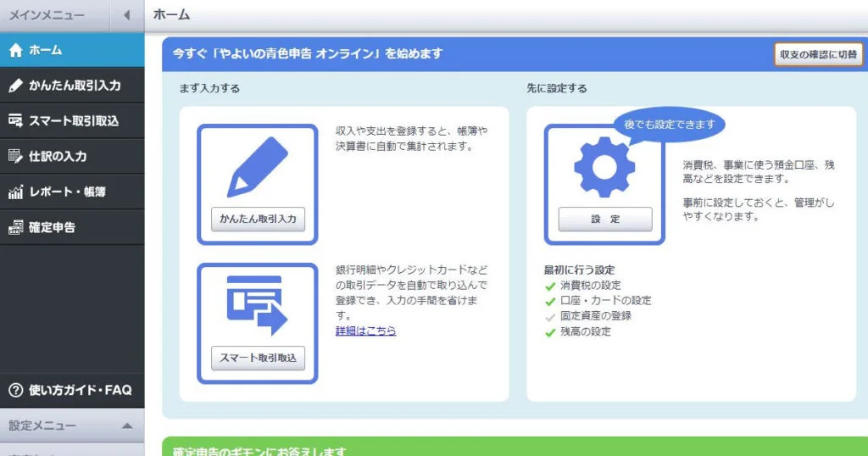Viewport: 868px width, 456px height.
Task: Collapse main menu with left arrow
Action: coord(127,15)
